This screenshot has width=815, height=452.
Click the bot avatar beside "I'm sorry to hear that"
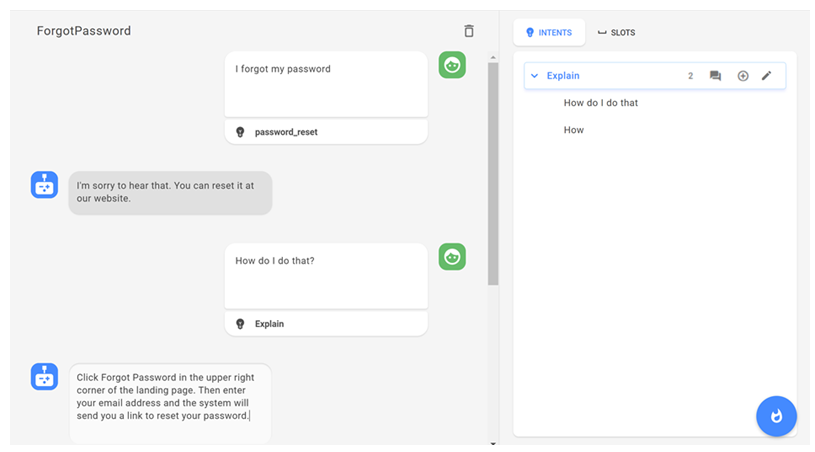pyautogui.click(x=44, y=185)
